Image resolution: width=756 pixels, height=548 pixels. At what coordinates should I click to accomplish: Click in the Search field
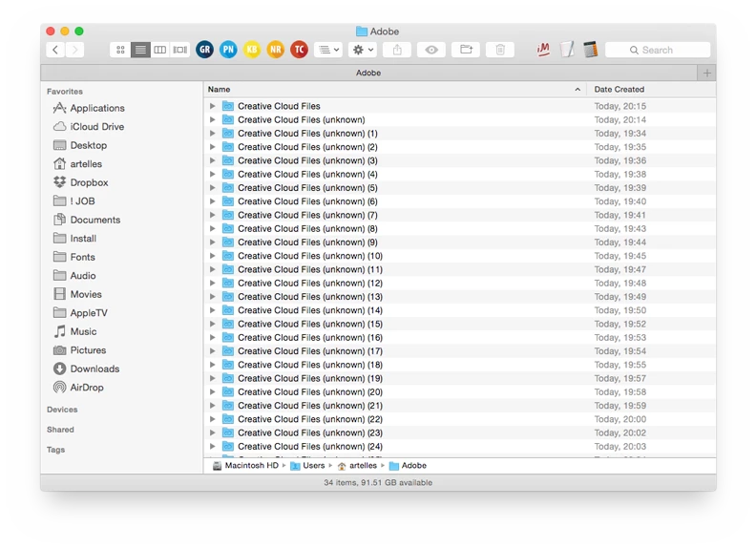tap(658, 50)
